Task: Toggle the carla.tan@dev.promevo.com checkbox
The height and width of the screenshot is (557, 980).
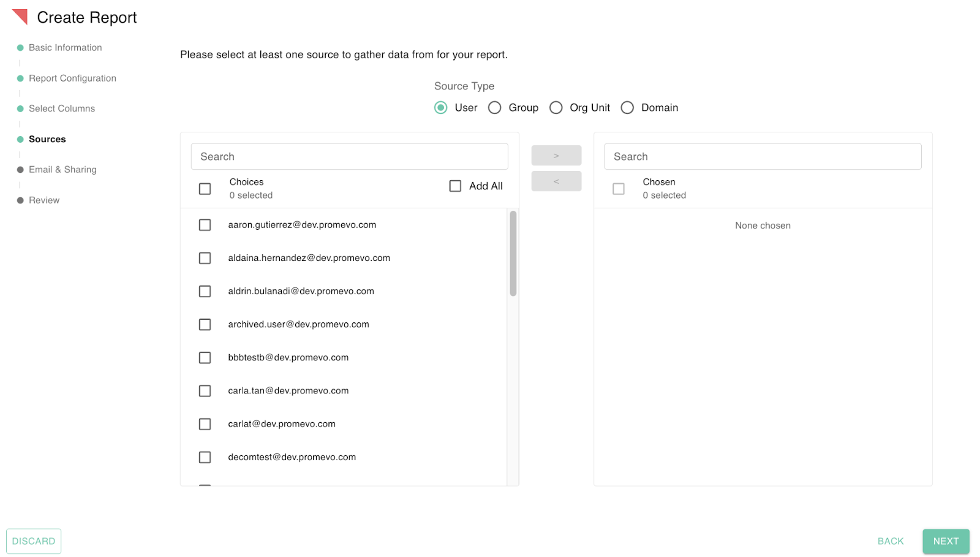Action: (x=205, y=390)
